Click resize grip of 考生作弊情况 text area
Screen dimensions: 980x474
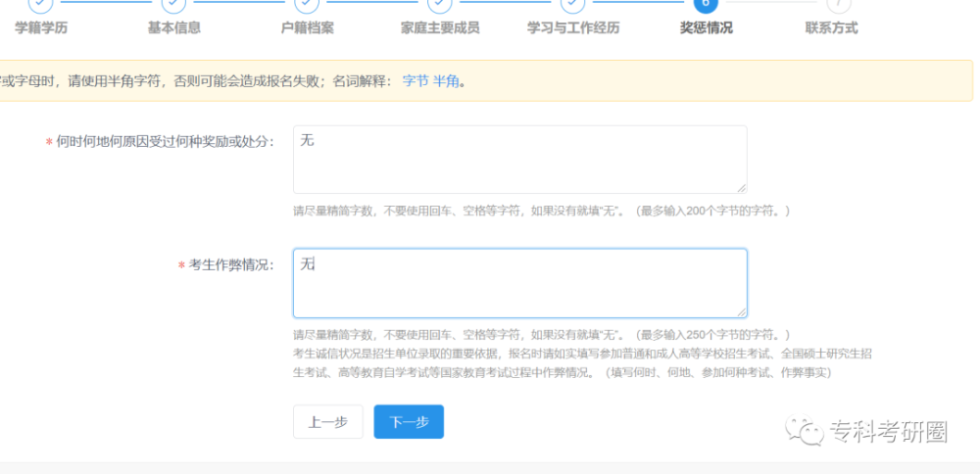741,312
